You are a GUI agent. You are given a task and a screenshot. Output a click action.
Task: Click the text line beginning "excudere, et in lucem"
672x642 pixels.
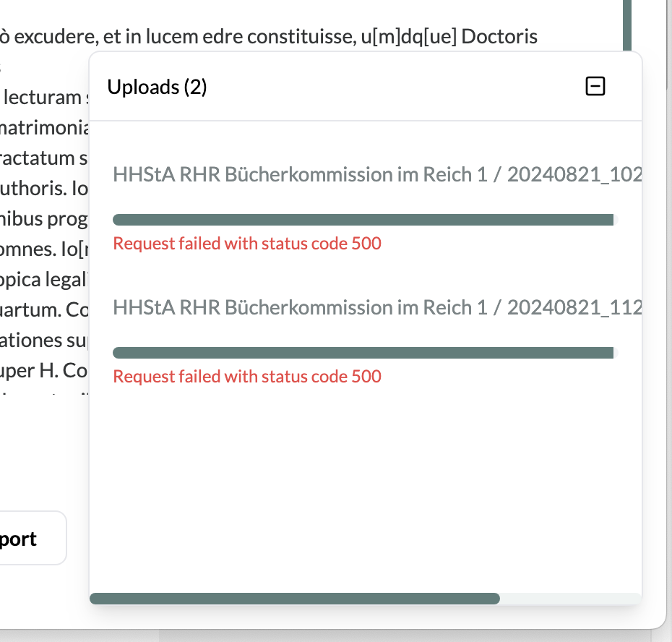[269, 37]
